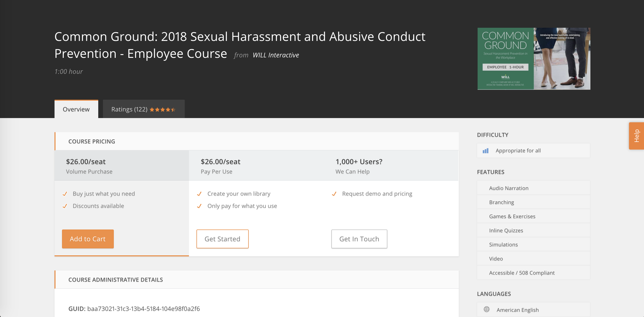Viewport: 644px width, 317px height.
Task: Click checkmark beside Only pay for what you use
Action: [x=199, y=206]
